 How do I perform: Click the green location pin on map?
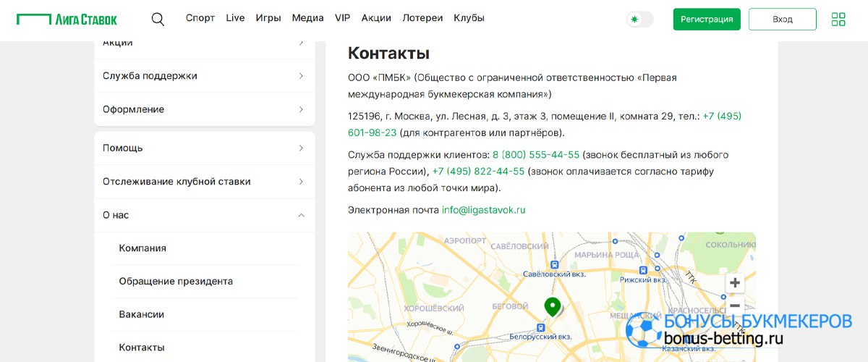pos(553,307)
